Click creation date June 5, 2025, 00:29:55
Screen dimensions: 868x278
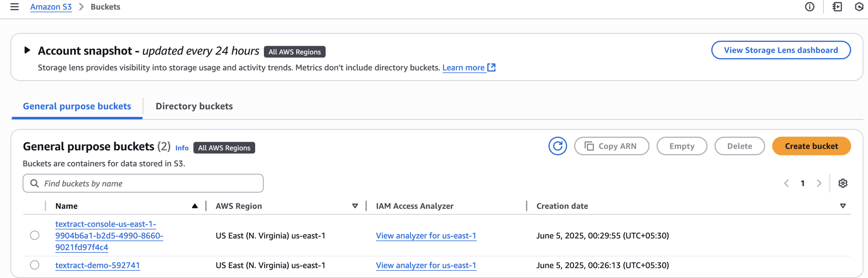point(602,236)
